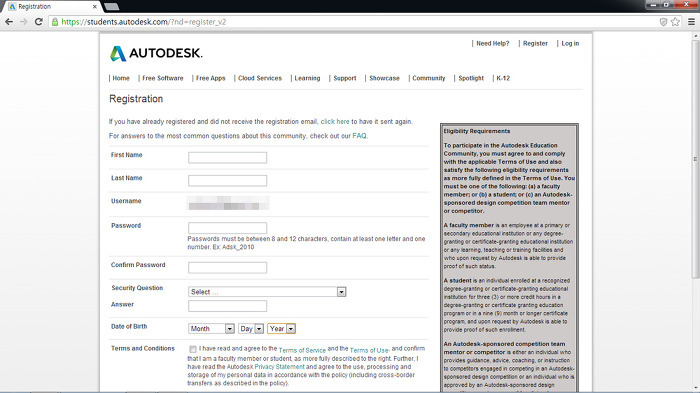
Task: Open the FAQ link
Action: pyautogui.click(x=359, y=136)
